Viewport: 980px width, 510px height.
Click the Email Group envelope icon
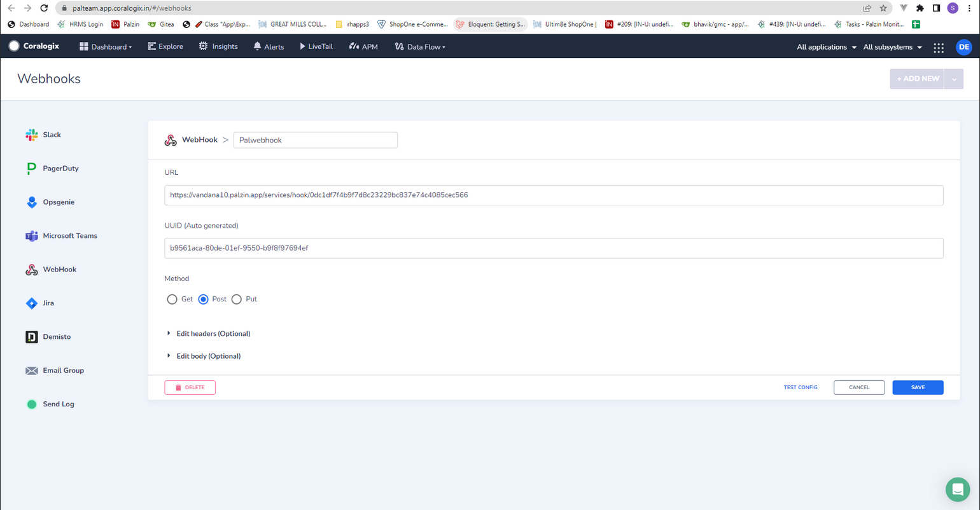31,371
